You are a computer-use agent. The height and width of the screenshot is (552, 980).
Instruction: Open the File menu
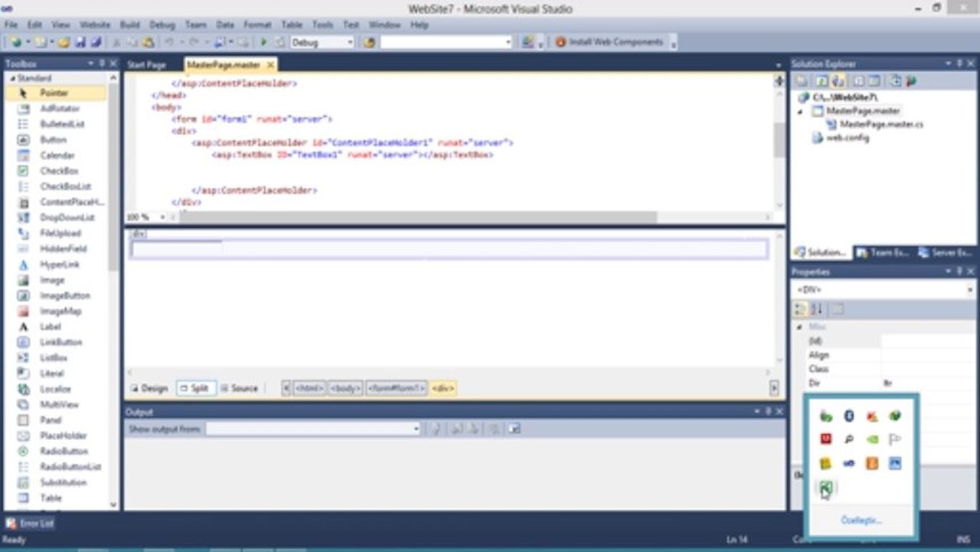(11, 25)
